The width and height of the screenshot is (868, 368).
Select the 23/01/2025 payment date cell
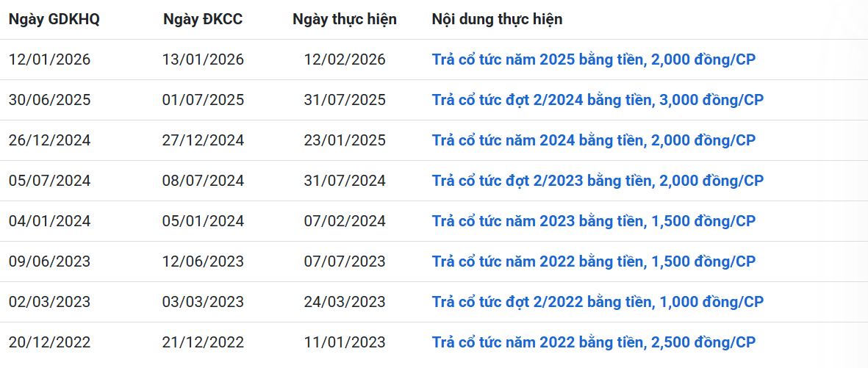[x=345, y=140]
